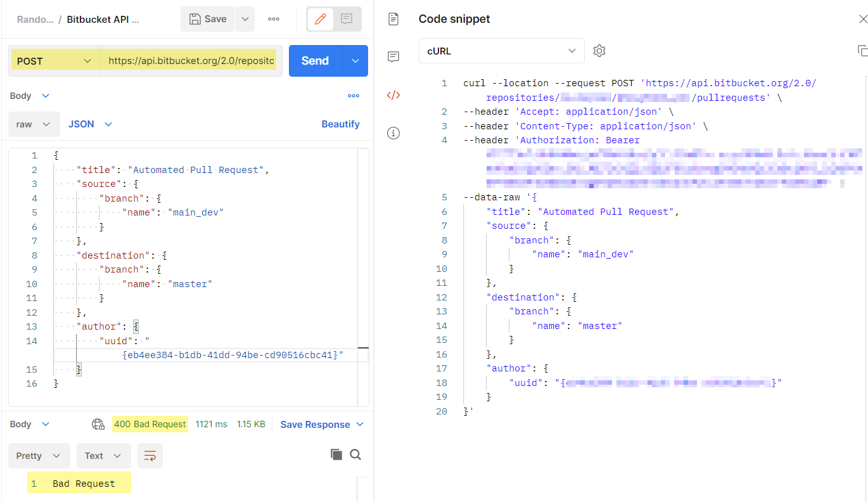Click the "main_dev" value in request body
Screen dimensions: 868x502
pos(196,212)
